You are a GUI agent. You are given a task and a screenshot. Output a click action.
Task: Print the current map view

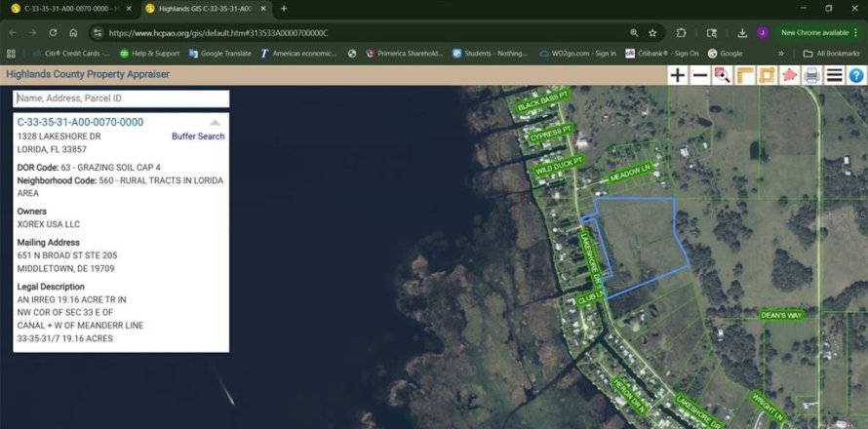[811, 75]
